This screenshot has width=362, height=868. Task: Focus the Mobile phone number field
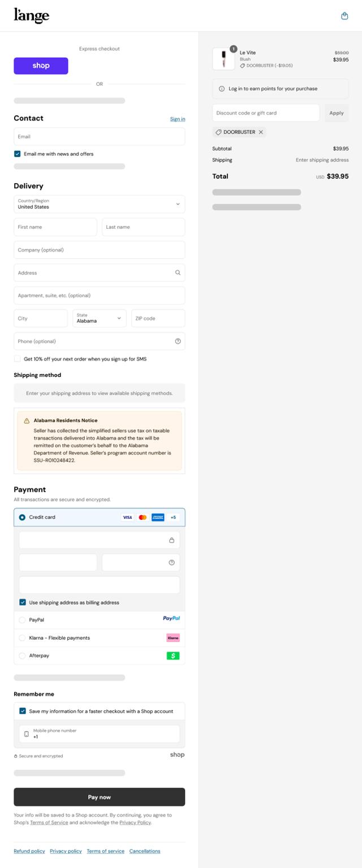point(100,734)
